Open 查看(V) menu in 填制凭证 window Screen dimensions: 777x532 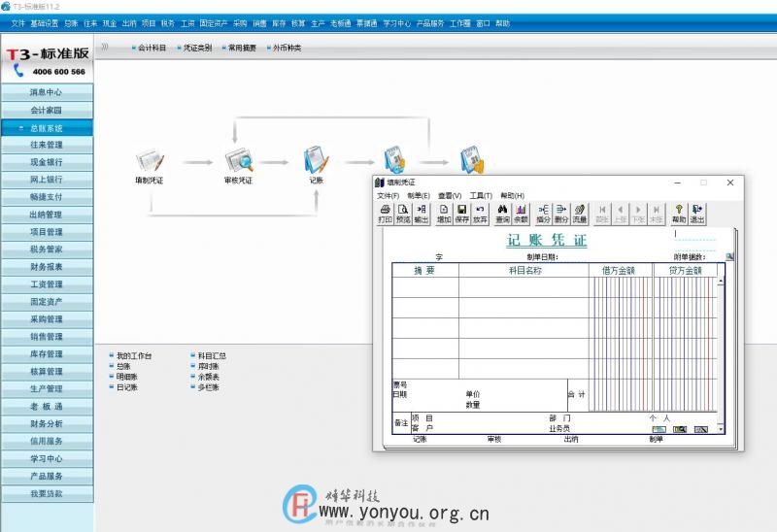pos(450,196)
